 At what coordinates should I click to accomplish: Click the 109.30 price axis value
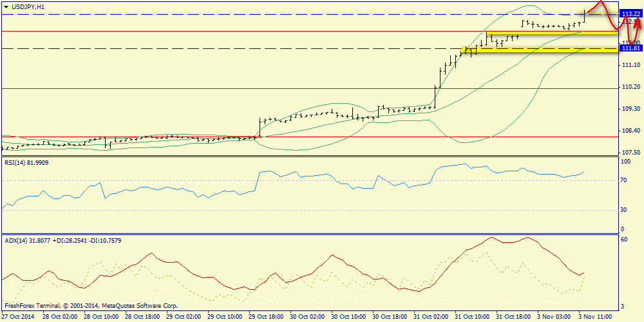click(631, 109)
